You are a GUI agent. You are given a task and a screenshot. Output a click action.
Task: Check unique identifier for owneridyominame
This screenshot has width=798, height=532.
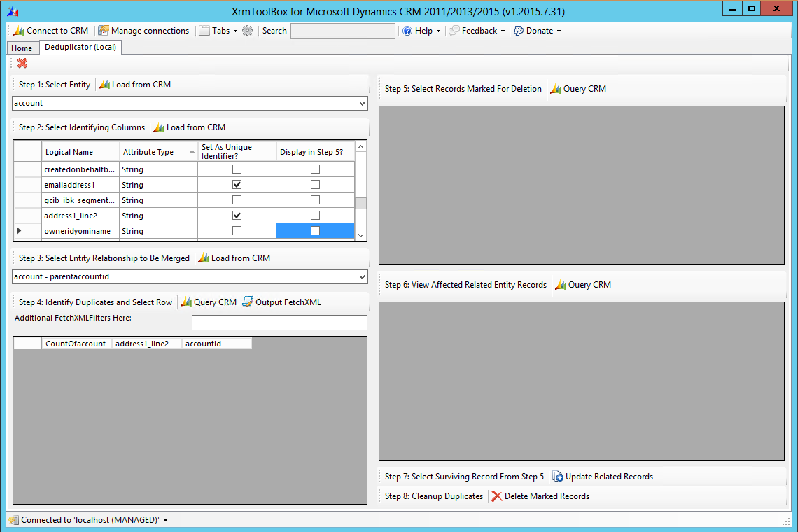[237, 230]
